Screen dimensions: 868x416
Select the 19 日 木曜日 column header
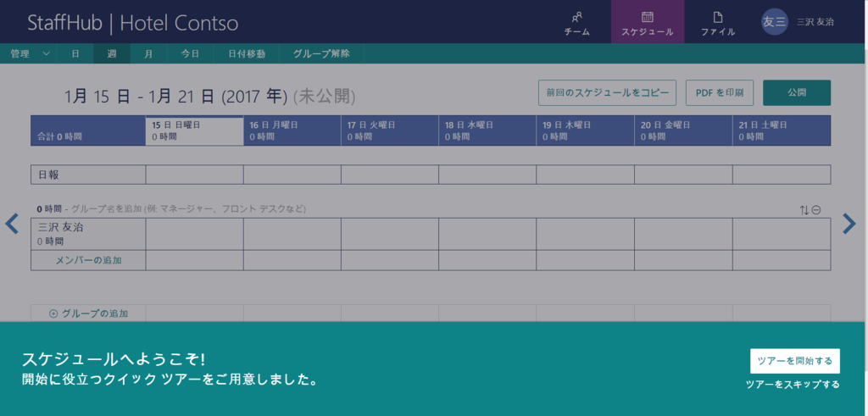pos(585,131)
